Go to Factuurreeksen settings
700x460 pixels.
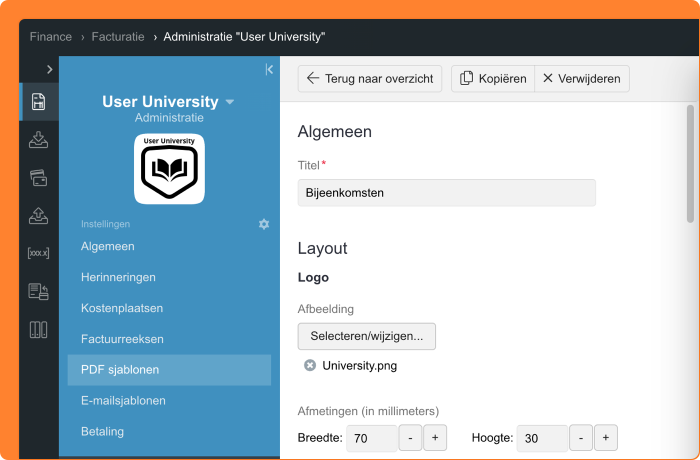coord(122,339)
